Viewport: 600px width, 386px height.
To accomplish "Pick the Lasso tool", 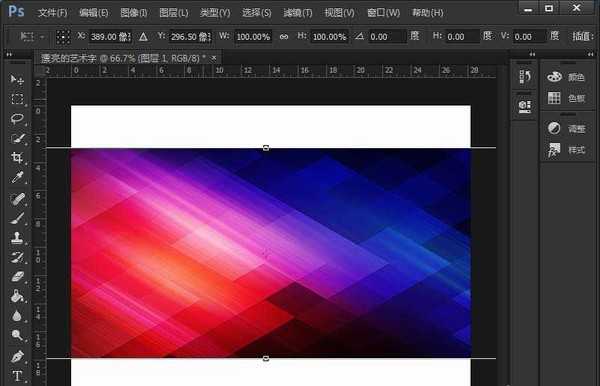I will (x=17, y=119).
